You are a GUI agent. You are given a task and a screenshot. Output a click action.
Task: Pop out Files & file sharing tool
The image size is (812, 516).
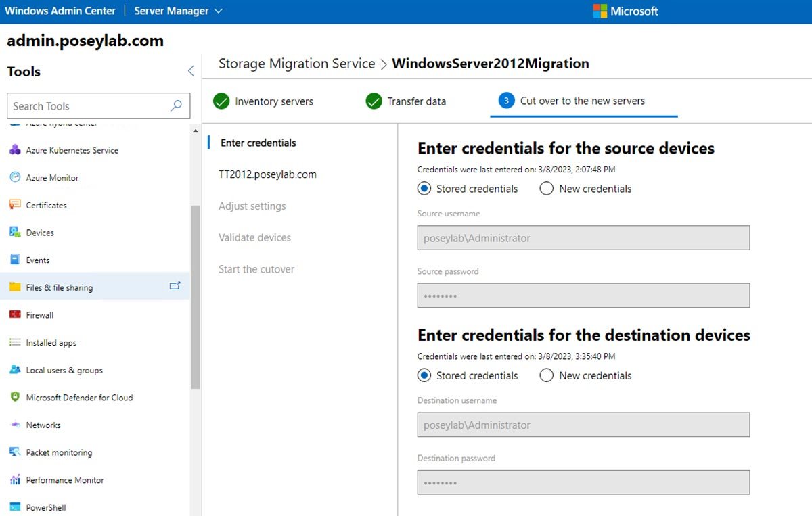[175, 287]
